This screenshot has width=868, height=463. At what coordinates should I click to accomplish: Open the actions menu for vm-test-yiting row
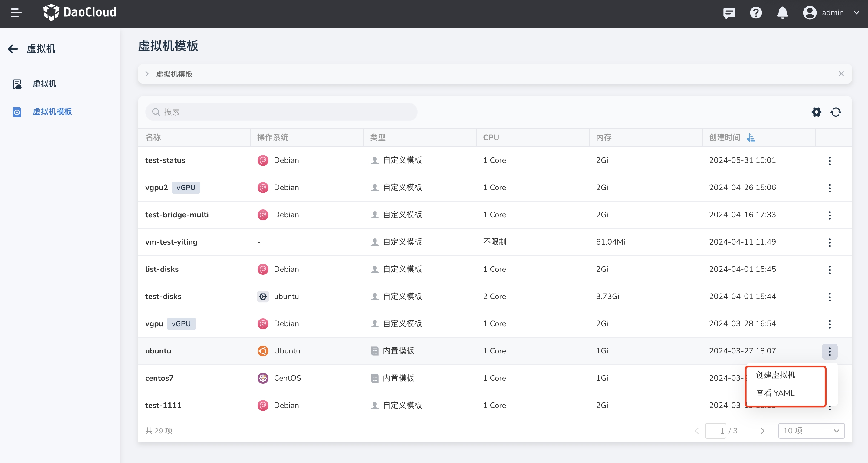830,242
